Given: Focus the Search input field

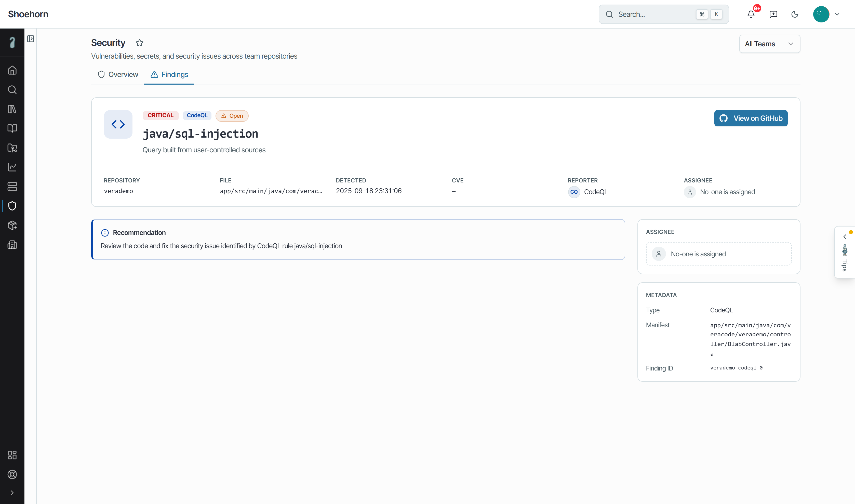Looking at the screenshot, I should 664,14.
